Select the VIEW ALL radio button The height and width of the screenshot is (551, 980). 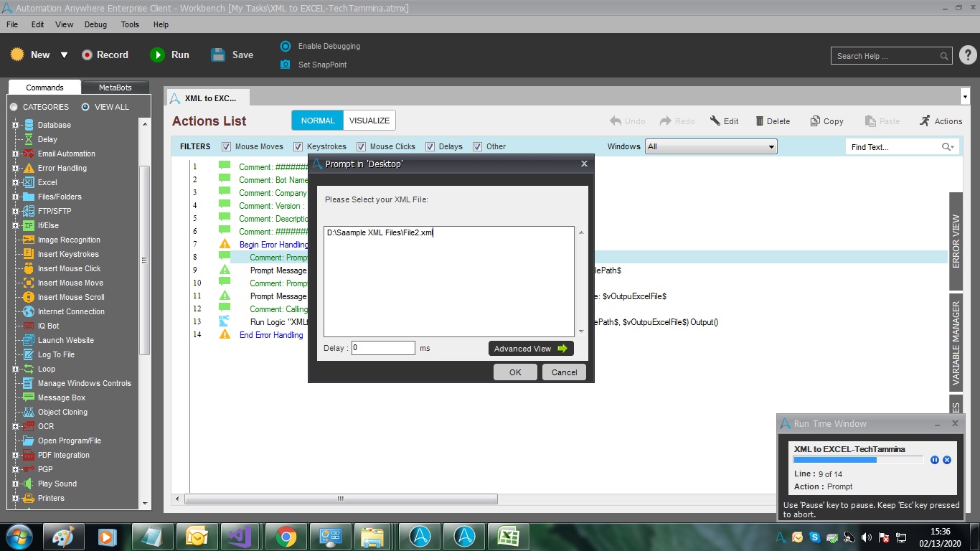tap(85, 107)
